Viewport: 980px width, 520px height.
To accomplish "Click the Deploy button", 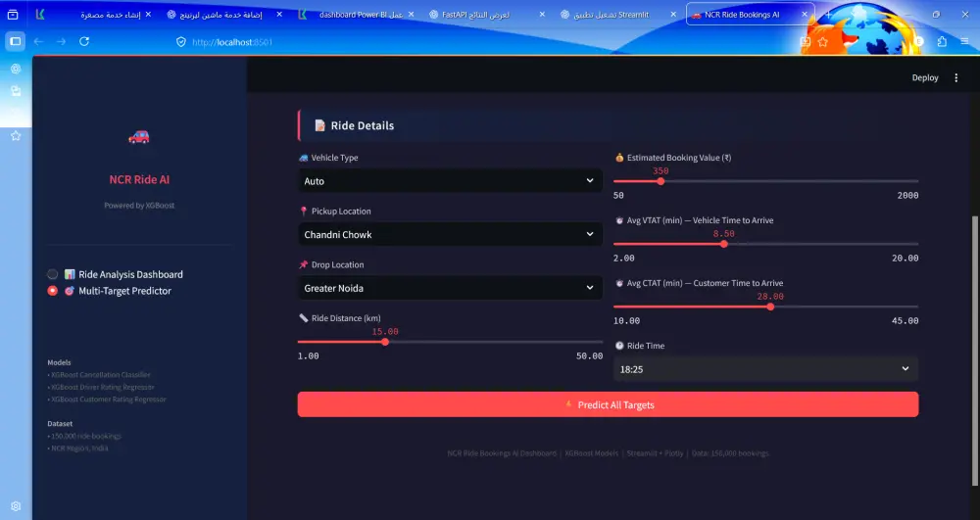I will coord(925,78).
